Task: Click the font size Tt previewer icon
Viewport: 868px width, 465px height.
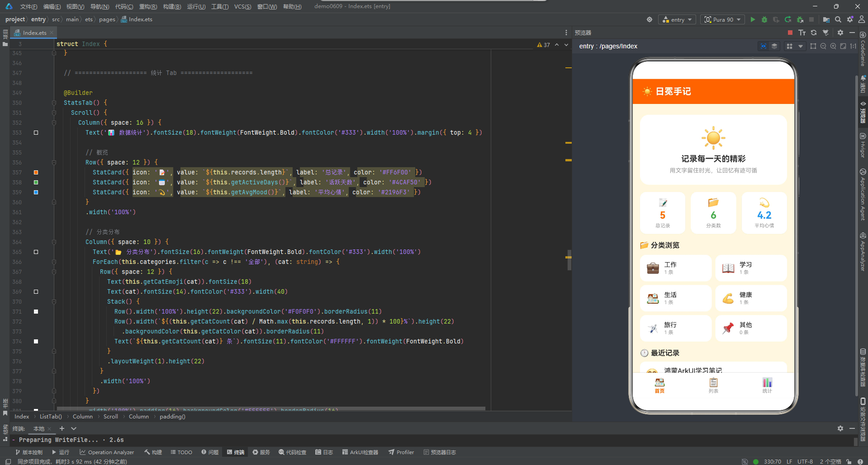Action: pos(802,33)
